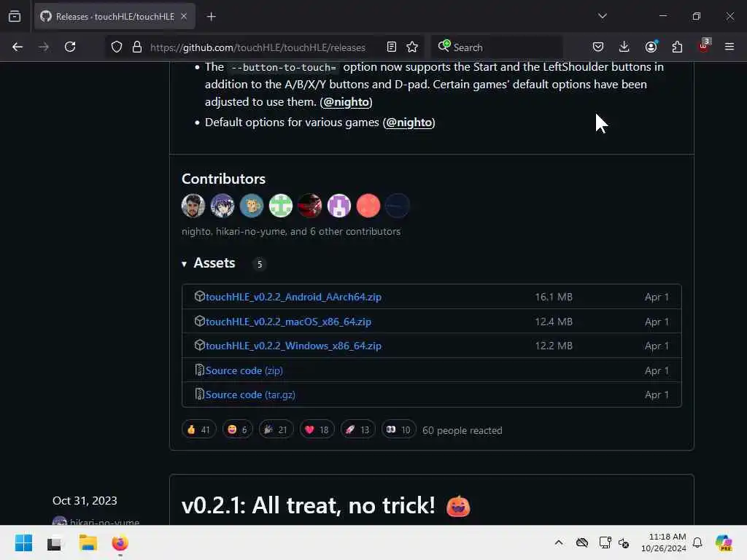Open first @nighto mention link
747x560 pixels.
347,102
